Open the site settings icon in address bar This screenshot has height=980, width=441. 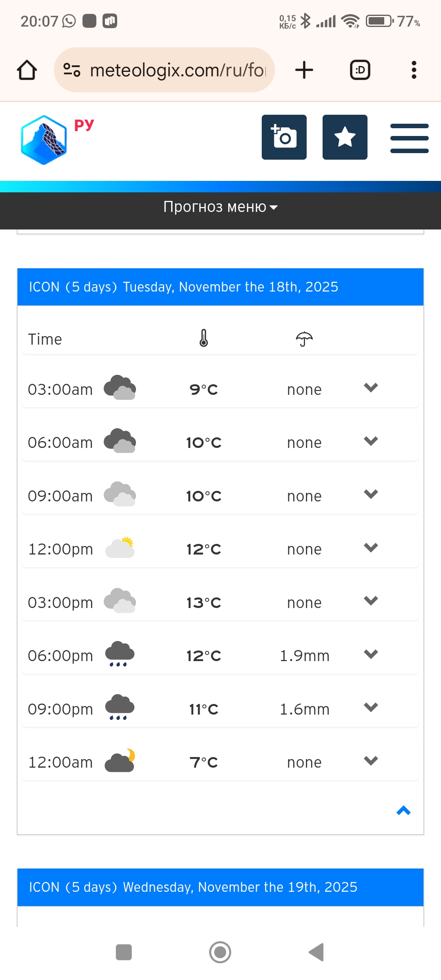coord(72,70)
